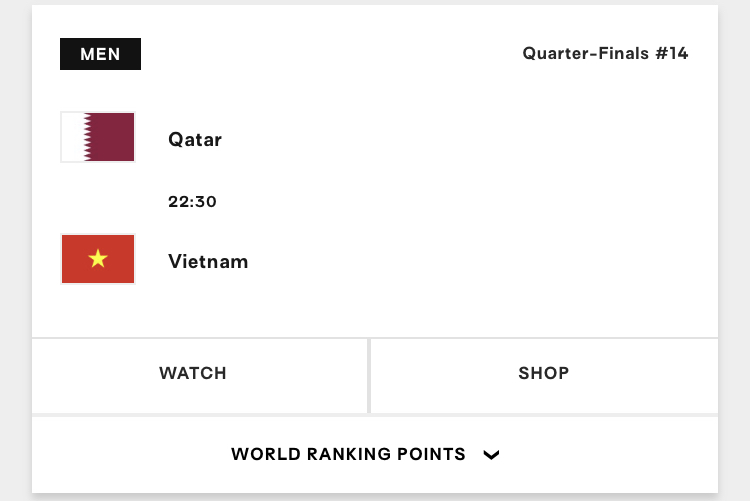750x501 pixels.
Task: Click empty space right of Qatar's name
Action: (x=450, y=139)
